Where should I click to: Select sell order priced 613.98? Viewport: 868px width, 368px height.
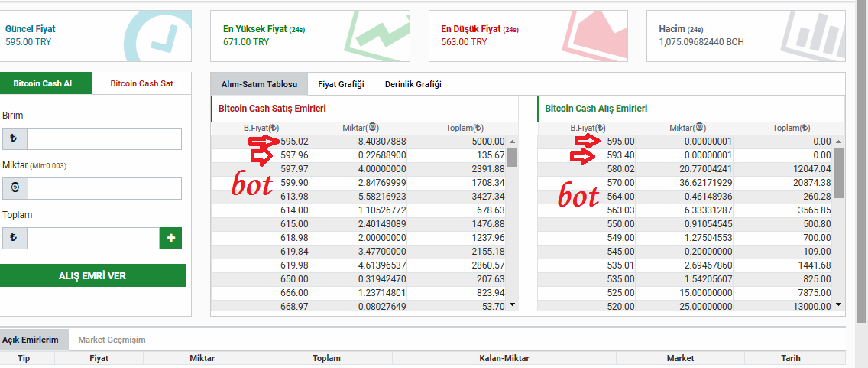(x=358, y=197)
